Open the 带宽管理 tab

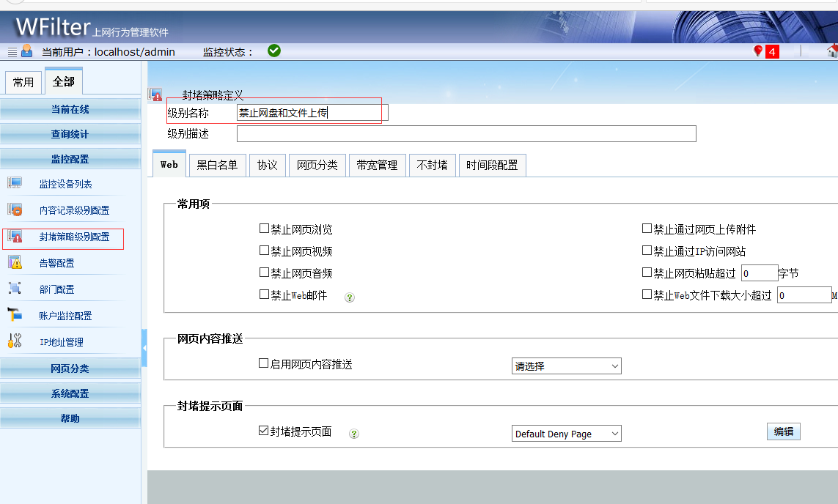tap(377, 166)
